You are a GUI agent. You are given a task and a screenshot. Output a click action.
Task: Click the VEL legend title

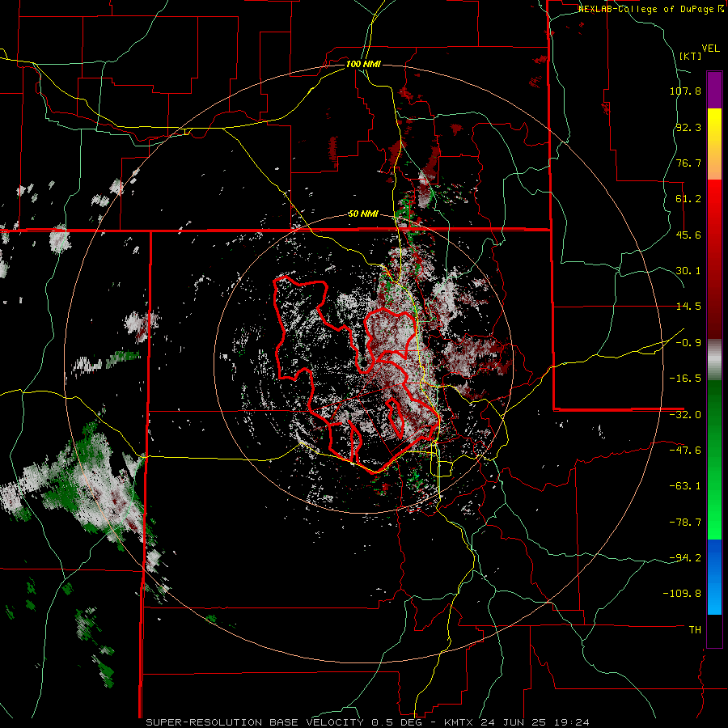tap(710, 49)
